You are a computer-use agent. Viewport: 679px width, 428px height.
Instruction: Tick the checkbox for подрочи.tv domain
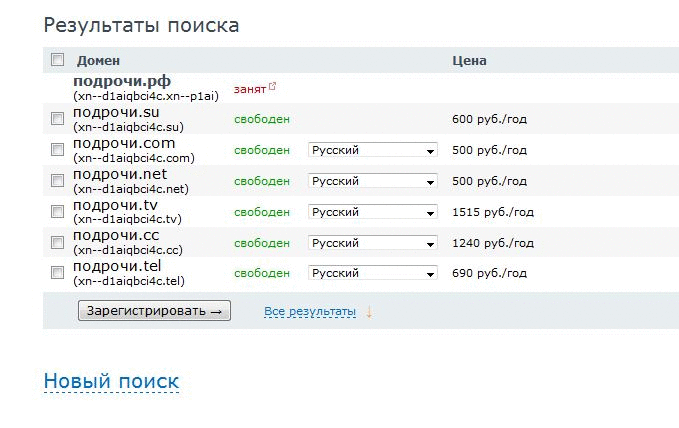[58, 211]
